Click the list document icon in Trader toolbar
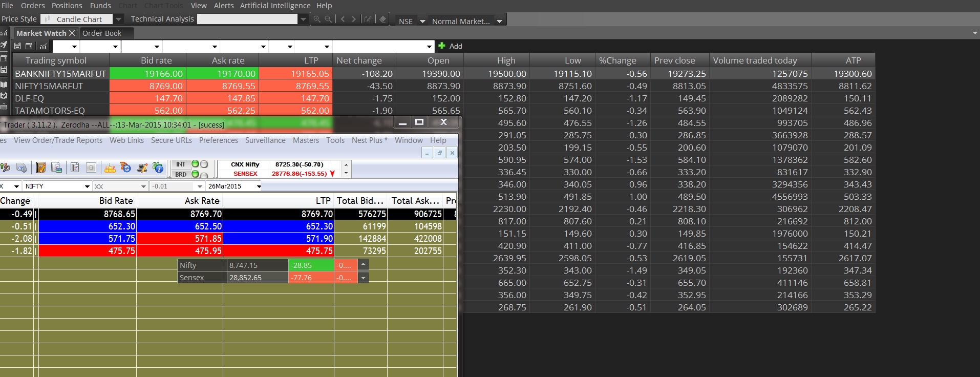Screen dimensions: 980x377 point(75,167)
